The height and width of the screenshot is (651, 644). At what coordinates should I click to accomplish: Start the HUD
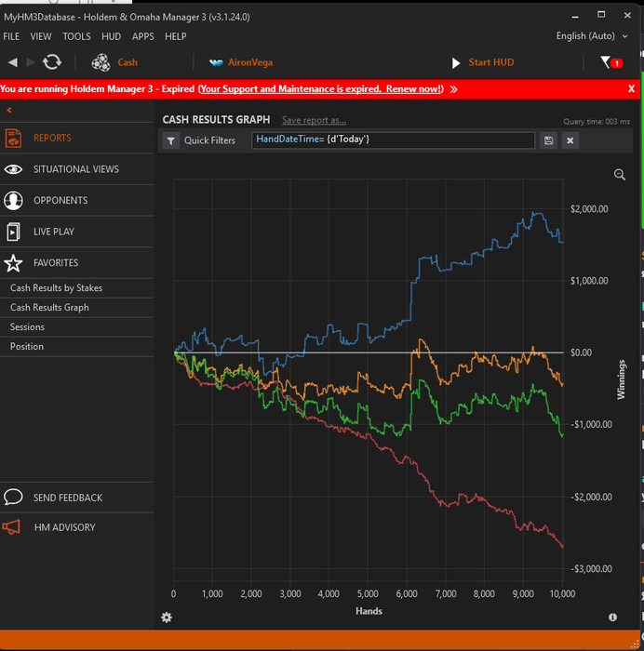pos(482,62)
